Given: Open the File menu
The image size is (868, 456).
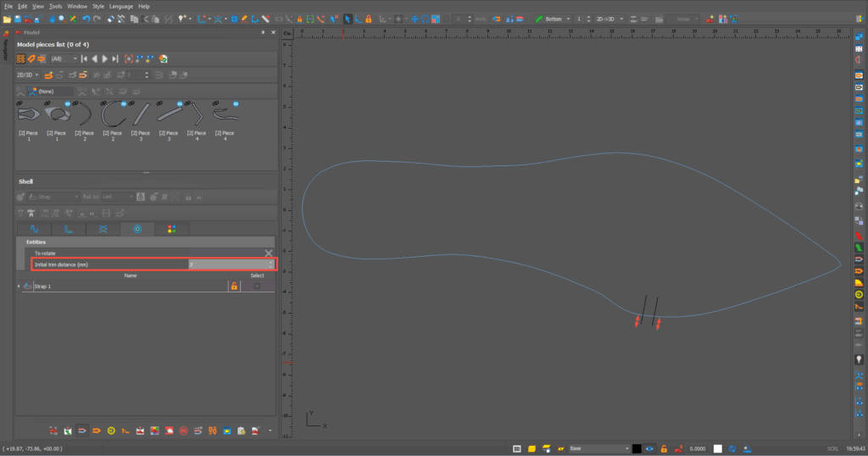Looking at the screenshot, I should click(8, 6).
